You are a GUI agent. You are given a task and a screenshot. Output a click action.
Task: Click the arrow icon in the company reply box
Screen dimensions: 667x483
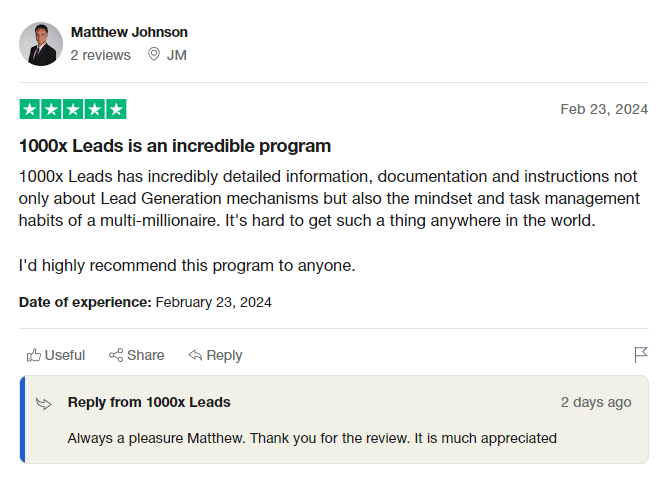coord(44,403)
